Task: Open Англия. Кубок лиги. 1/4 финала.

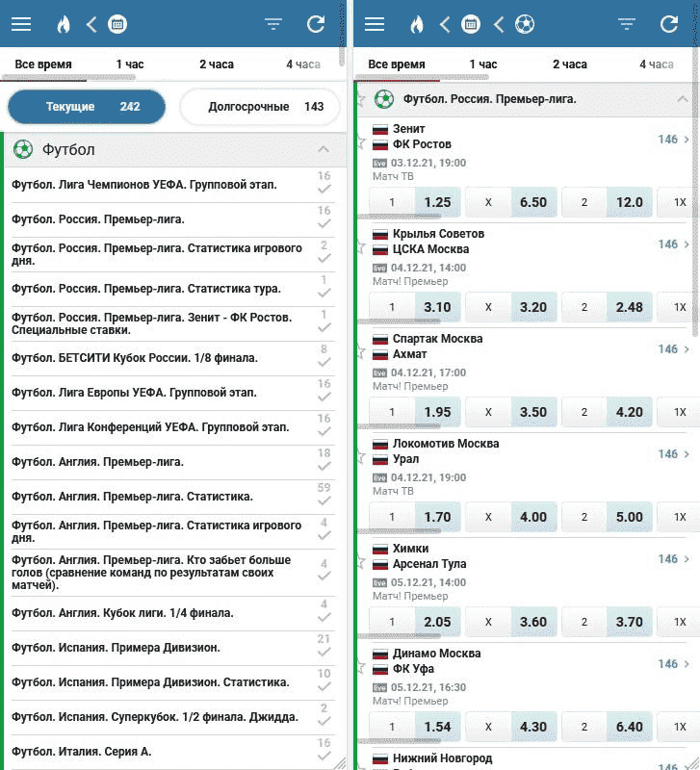Action: tap(173, 613)
